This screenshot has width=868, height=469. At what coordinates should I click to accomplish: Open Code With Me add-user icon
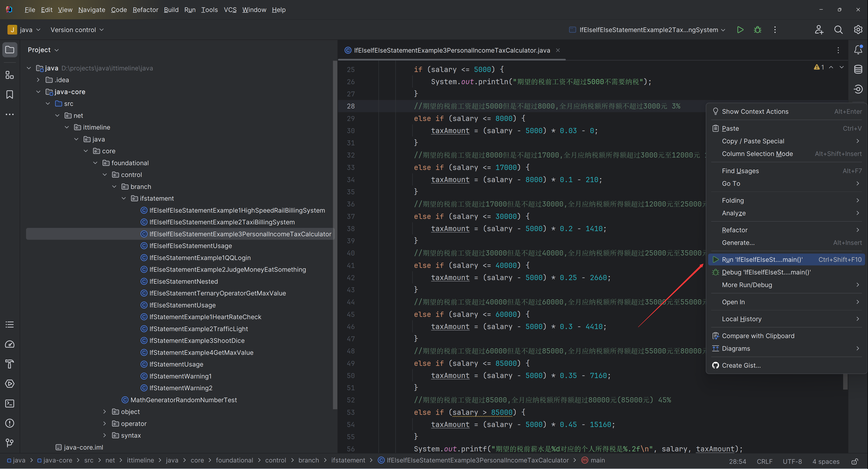coord(819,30)
